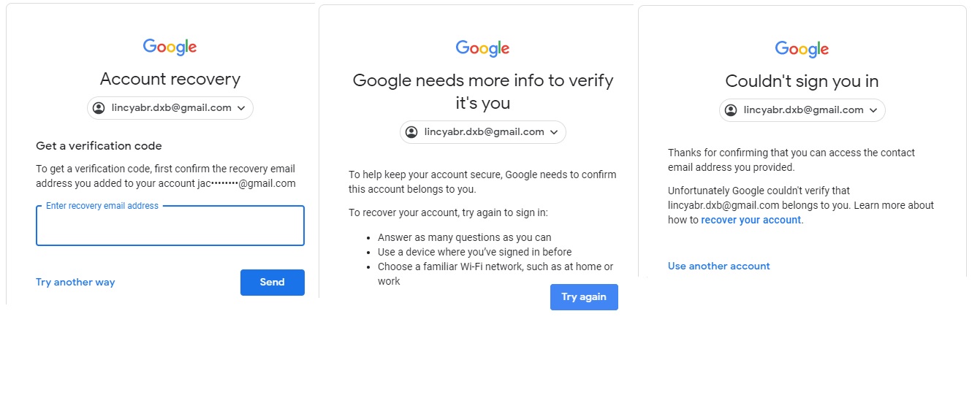This screenshot has height=395, width=980.
Task: Click profile avatar icon in Account recovery chip
Action: [99, 108]
